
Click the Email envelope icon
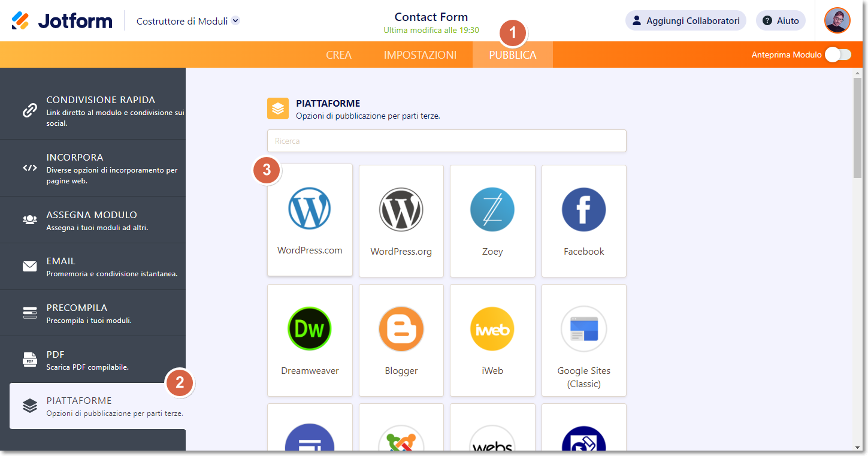pos(29,266)
